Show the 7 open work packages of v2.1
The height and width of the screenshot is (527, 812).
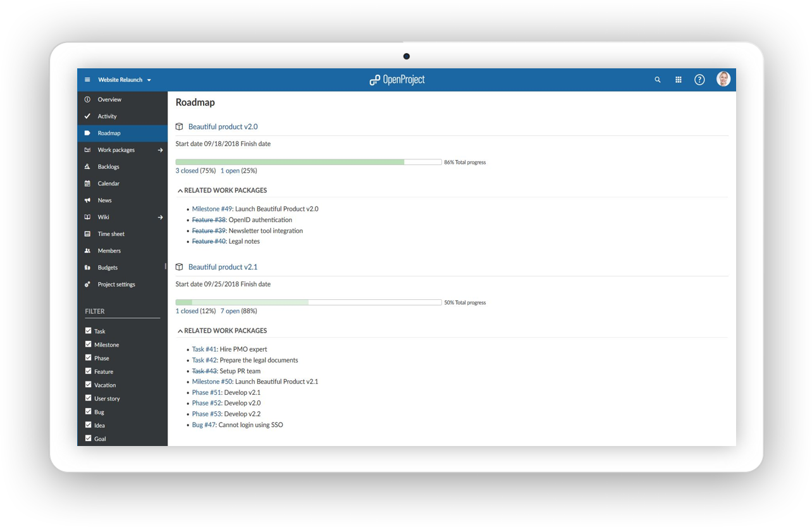point(230,311)
